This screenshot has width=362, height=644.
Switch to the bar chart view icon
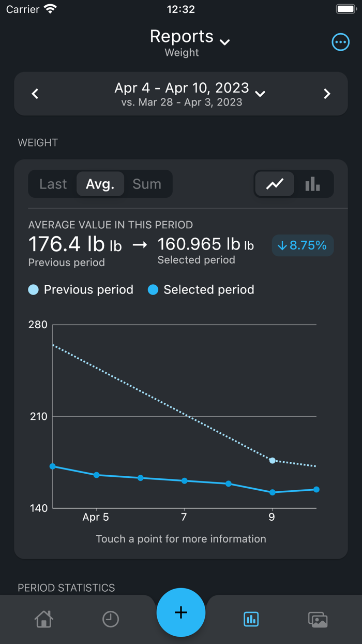point(312,184)
